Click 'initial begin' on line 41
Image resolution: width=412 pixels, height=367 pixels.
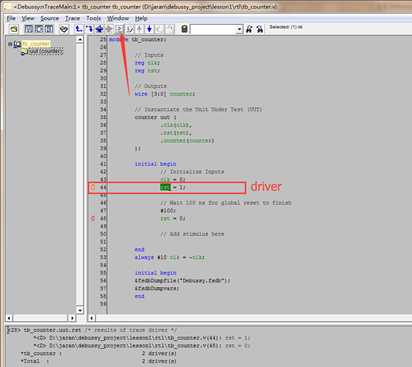[155, 164]
